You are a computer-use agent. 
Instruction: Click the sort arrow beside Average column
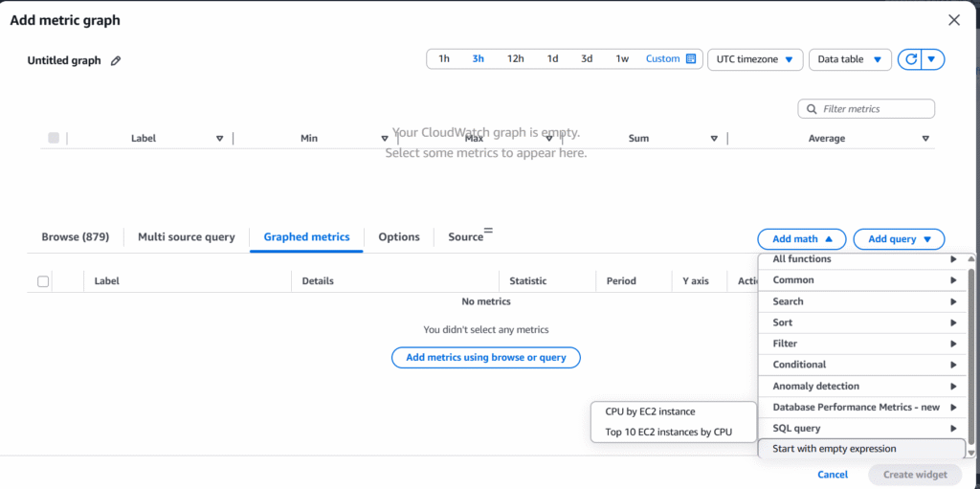[925, 139]
